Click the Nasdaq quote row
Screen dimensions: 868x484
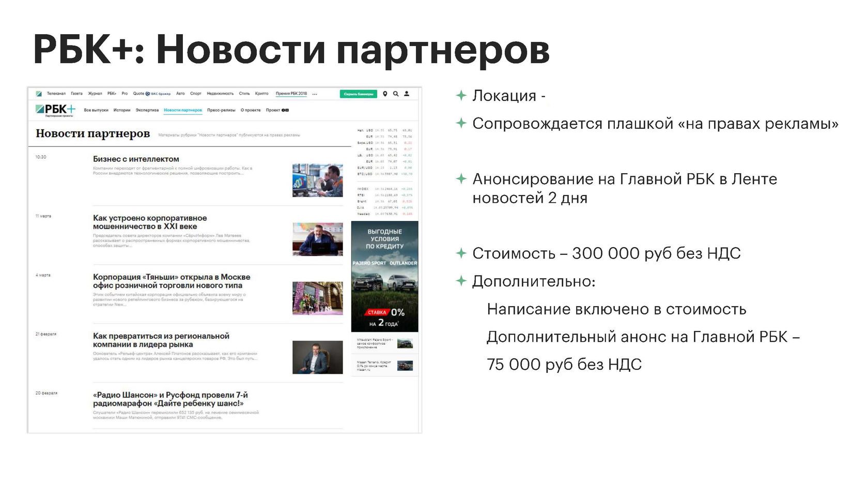[x=385, y=214]
